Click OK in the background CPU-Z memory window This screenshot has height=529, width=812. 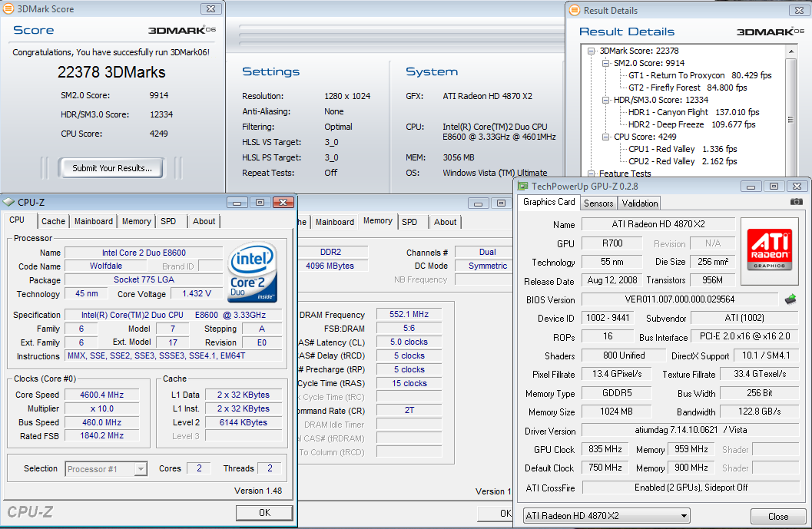coord(495,513)
